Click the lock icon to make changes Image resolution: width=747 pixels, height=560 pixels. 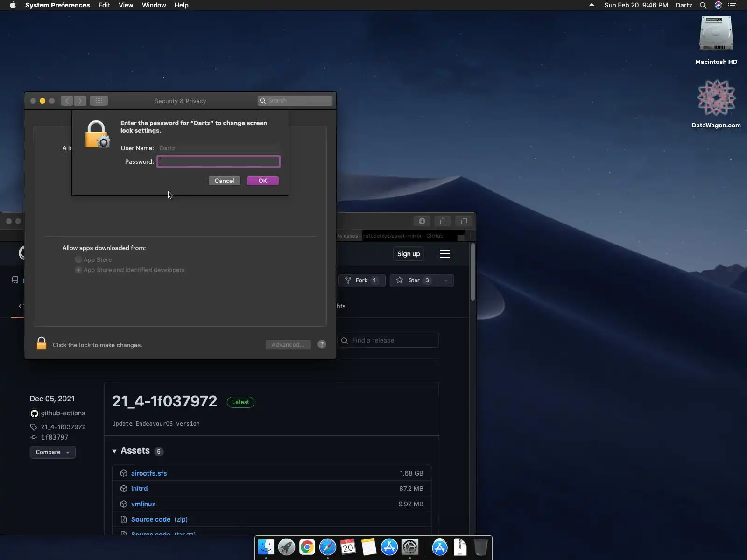coord(41,343)
